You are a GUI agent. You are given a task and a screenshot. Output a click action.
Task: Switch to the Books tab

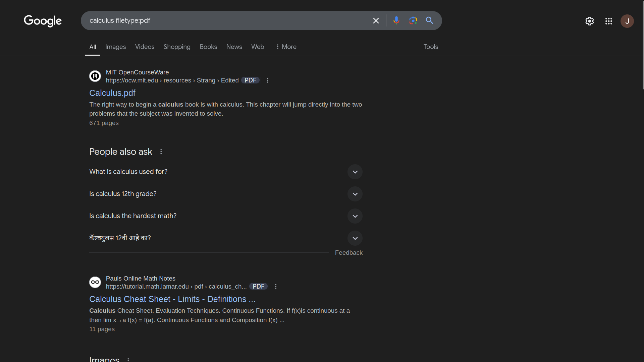click(208, 47)
